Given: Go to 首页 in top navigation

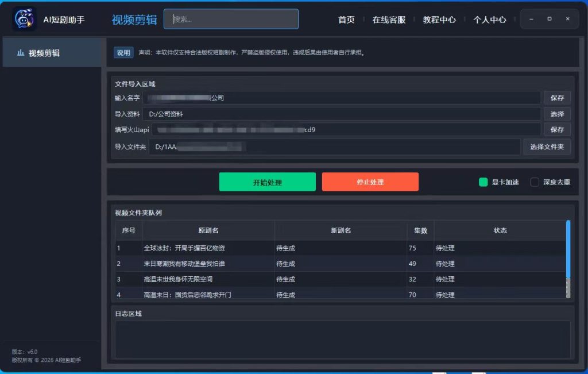Looking at the screenshot, I should point(346,20).
